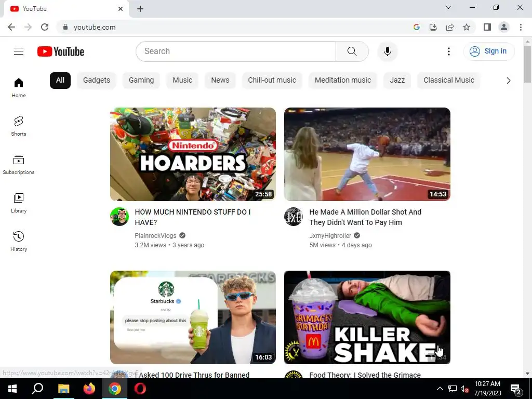The image size is (532, 399).
Task: Open new browser tab
Action: 140,9
